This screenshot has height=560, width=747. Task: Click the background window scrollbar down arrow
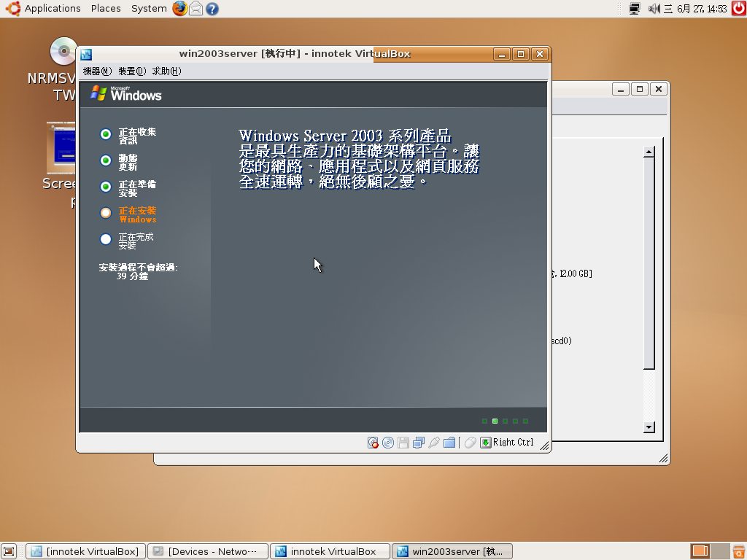pos(649,427)
